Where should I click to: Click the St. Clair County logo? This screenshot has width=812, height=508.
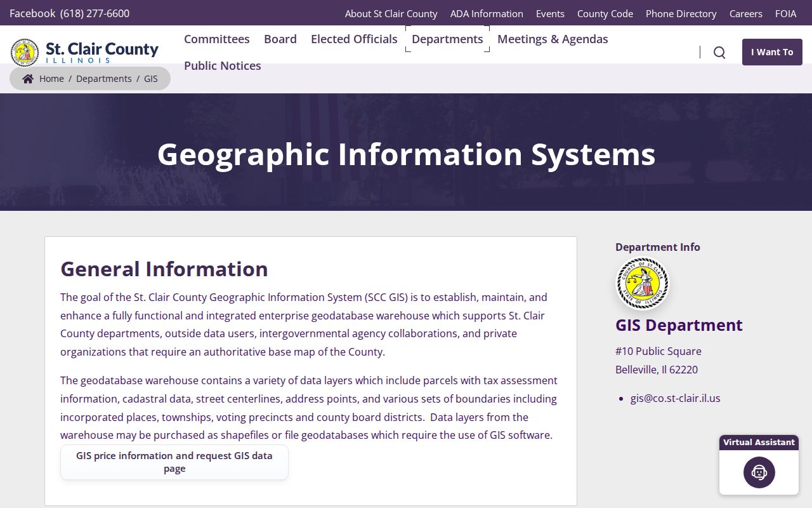[85, 52]
